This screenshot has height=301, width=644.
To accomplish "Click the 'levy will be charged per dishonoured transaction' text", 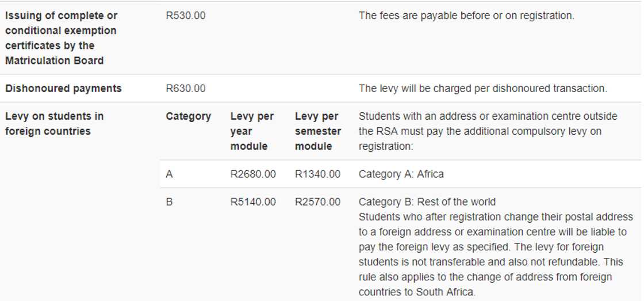I will (482, 89).
